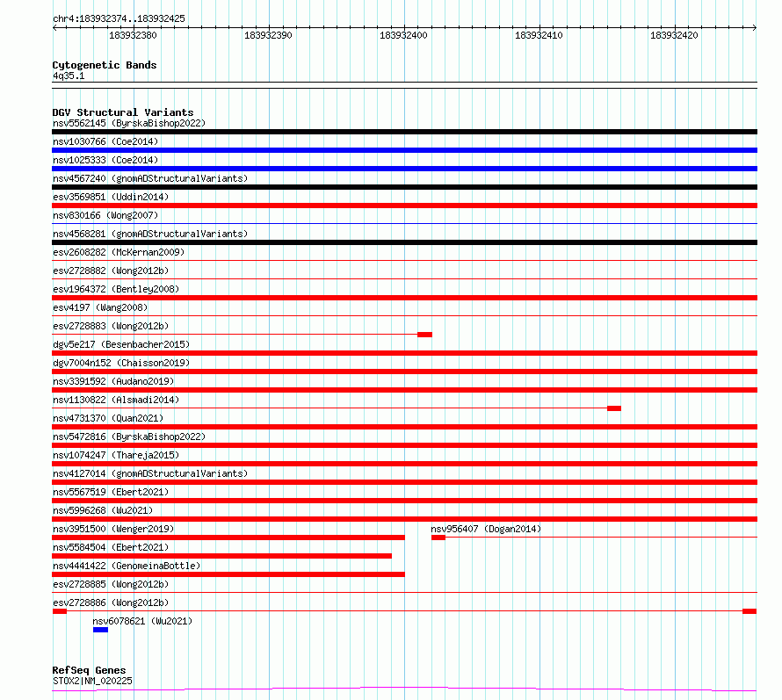This screenshot has width=782, height=700.
Task: Open esv4197 (Wang2008) variant
Action: (x=100, y=307)
